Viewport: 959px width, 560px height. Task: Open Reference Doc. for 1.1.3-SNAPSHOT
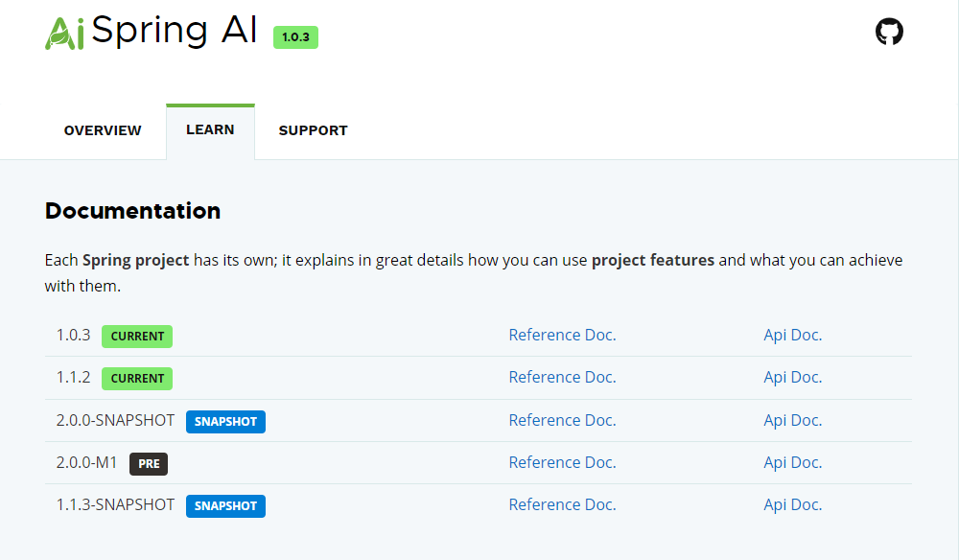[562, 505]
